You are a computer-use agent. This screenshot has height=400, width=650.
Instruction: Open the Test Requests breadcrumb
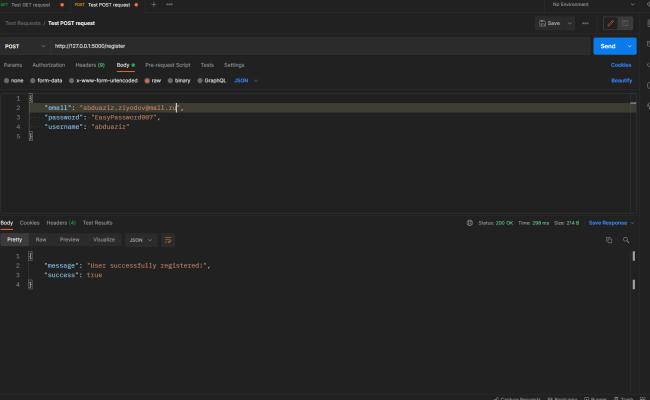(x=23, y=23)
